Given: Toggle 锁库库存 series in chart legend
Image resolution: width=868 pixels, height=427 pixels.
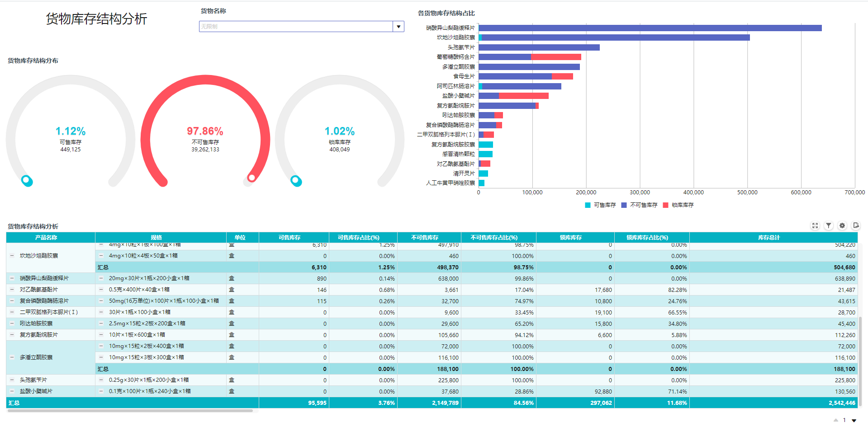Looking at the screenshot, I should coord(678,205).
